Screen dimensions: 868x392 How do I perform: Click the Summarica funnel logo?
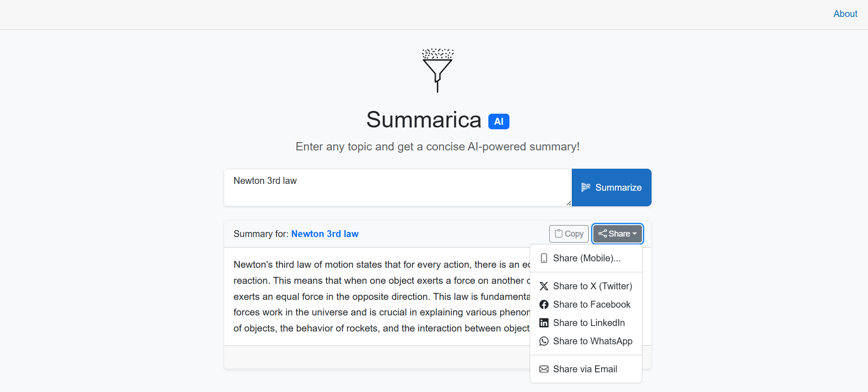click(x=437, y=70)
